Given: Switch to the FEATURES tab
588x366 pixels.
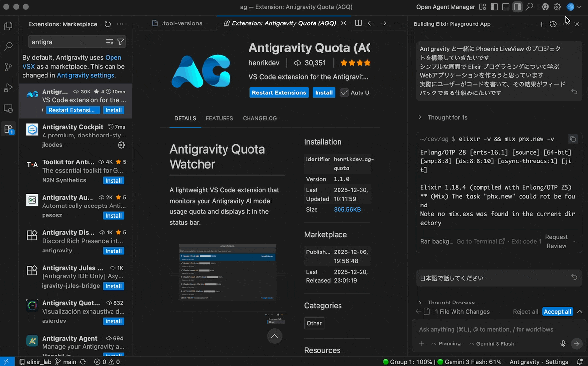Looking at the screenshot, I should (219, 118).
